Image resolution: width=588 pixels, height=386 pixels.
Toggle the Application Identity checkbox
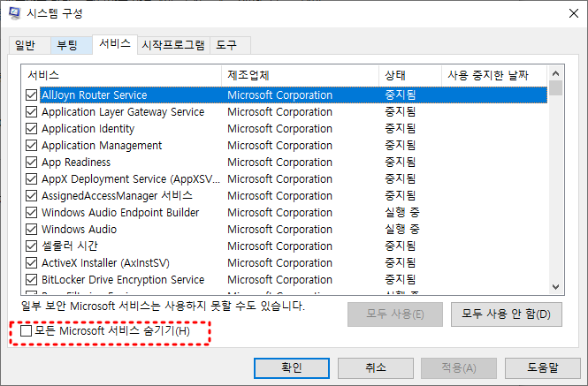tap(32, 129)
